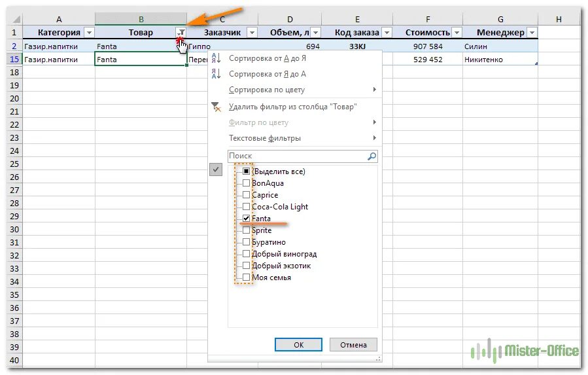Click the search magnifier icon
This screenshot has width=588, height=375.
tap(372, 156)
